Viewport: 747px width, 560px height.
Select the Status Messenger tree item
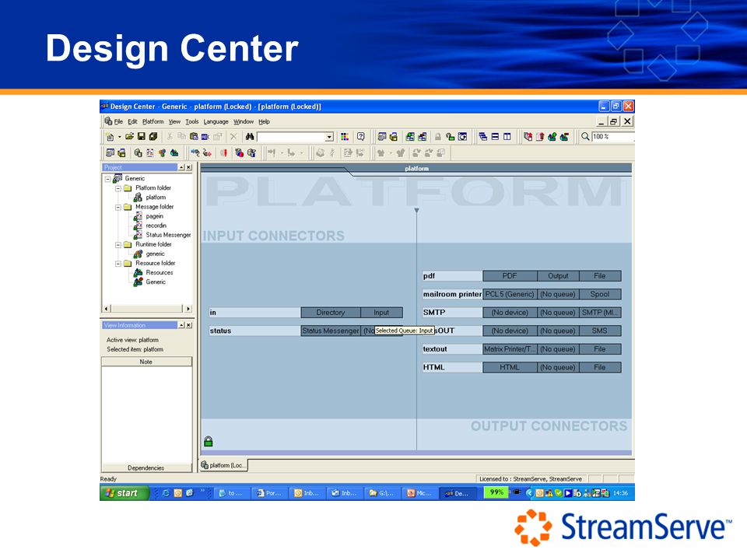168,235
